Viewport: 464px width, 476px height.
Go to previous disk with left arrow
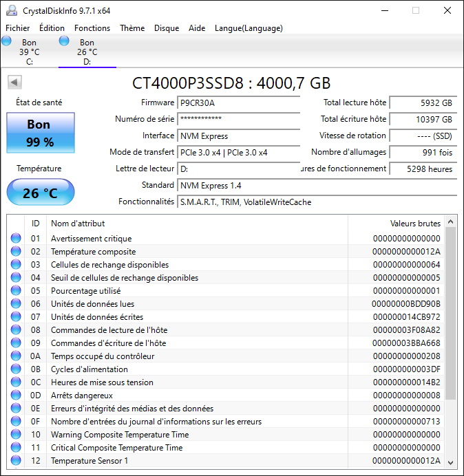point(14,83)
